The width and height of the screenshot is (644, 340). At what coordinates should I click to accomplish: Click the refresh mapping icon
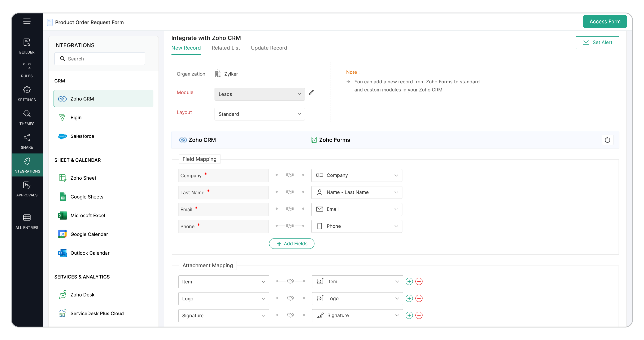(607, 140)
